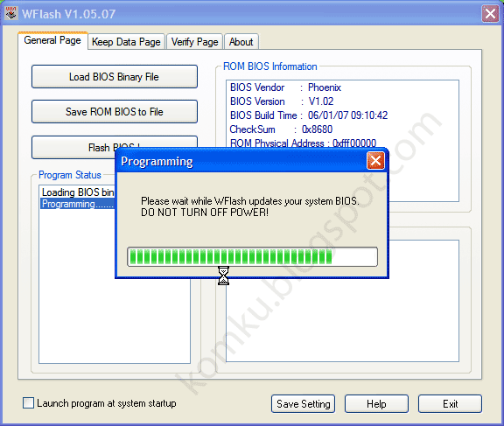Click the Exit button

(x=450, y=403)
